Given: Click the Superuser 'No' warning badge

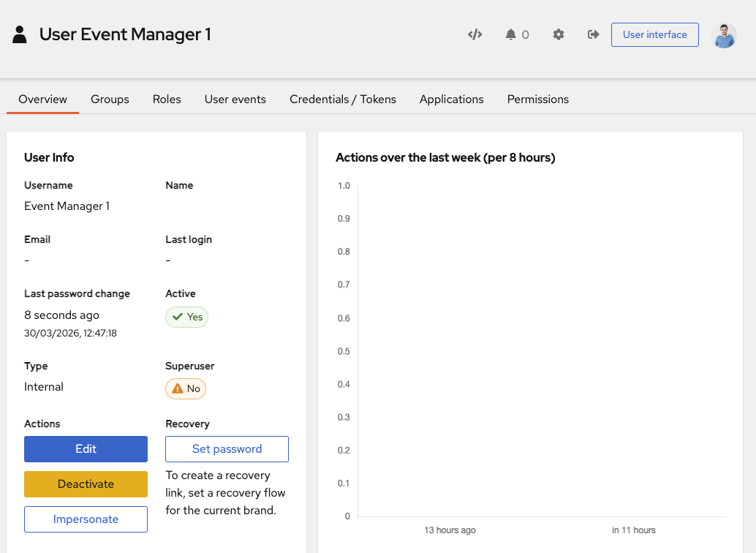Looking at the screenshot, I should pyautogui.click(x=186, y=388).
